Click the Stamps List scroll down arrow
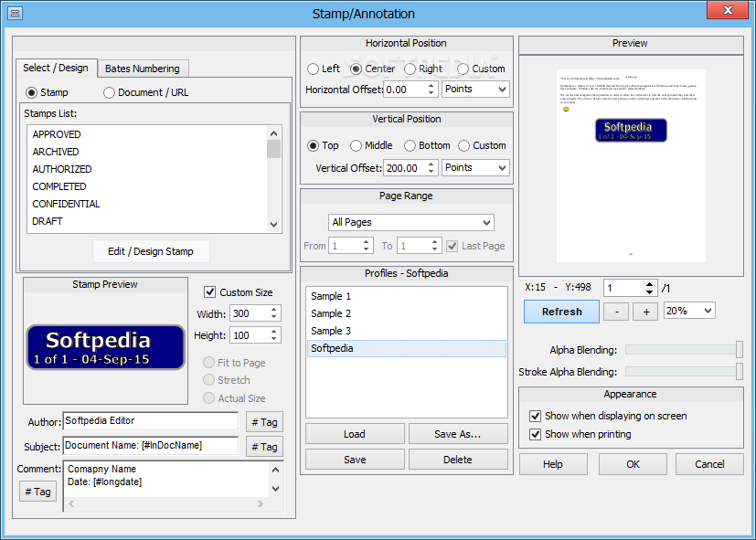 [x=274, y=225]
